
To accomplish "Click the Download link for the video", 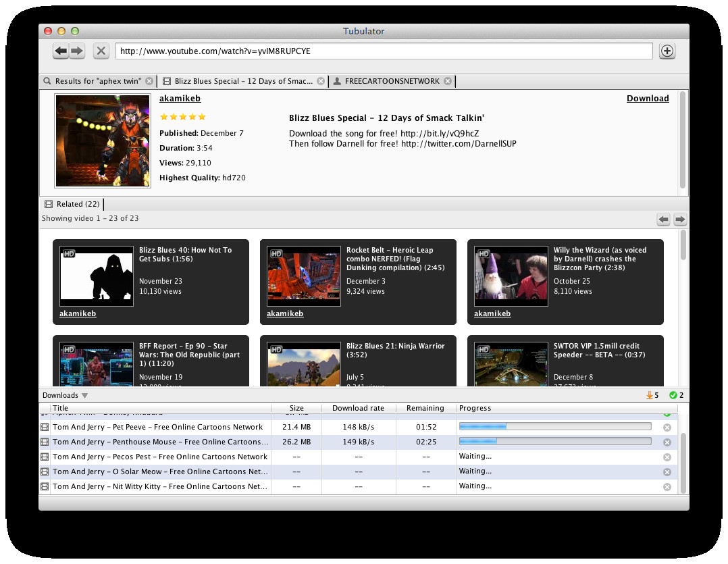I will [648, 99].
